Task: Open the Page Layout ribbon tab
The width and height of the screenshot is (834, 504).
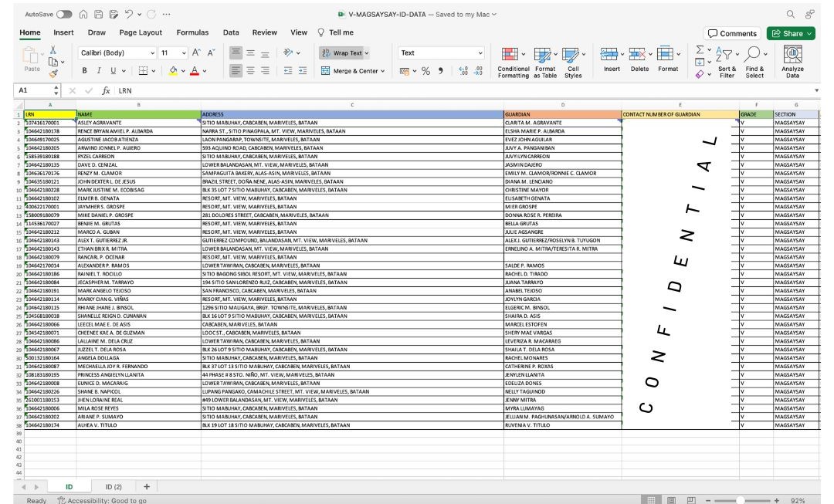Action: 141,32
